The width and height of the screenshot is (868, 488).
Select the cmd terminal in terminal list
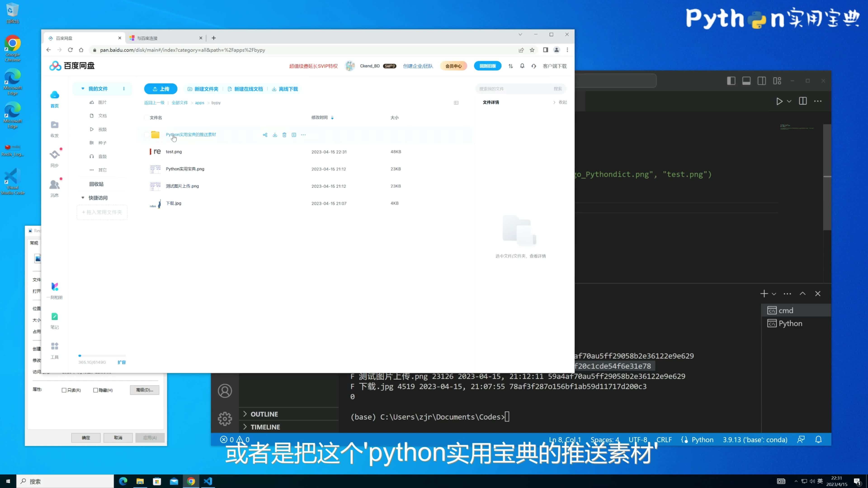(x=796, y=310)
